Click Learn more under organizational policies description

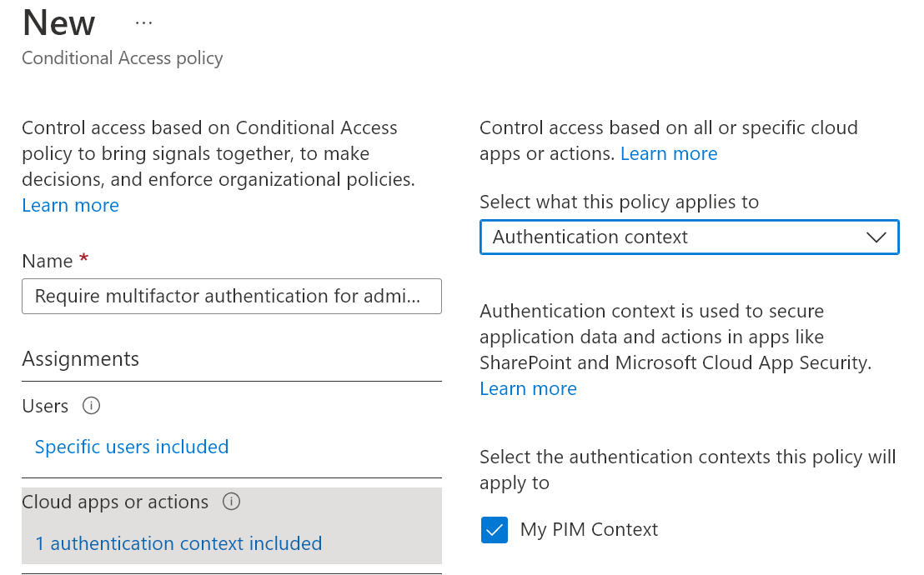71,206
